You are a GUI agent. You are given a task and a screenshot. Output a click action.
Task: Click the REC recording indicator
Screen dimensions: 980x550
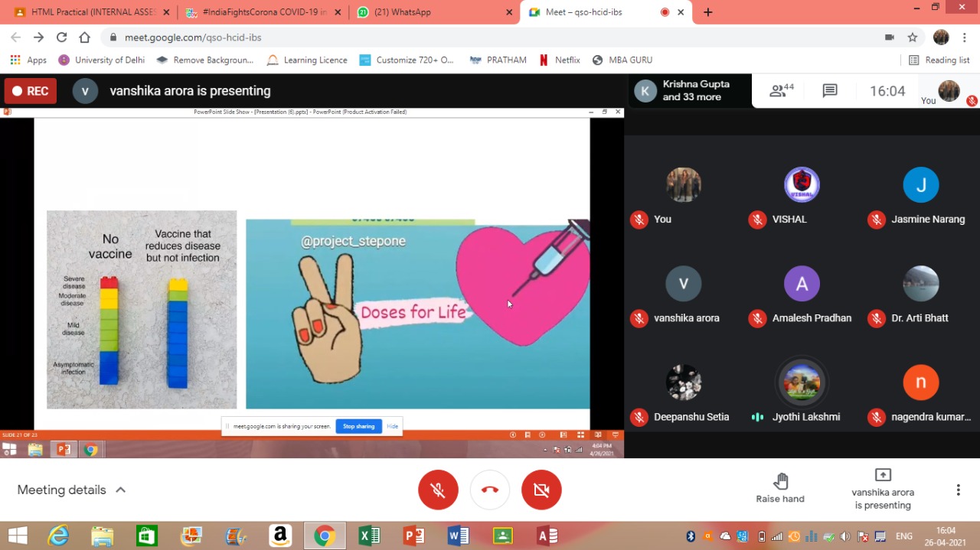click(x=29, y=91)
